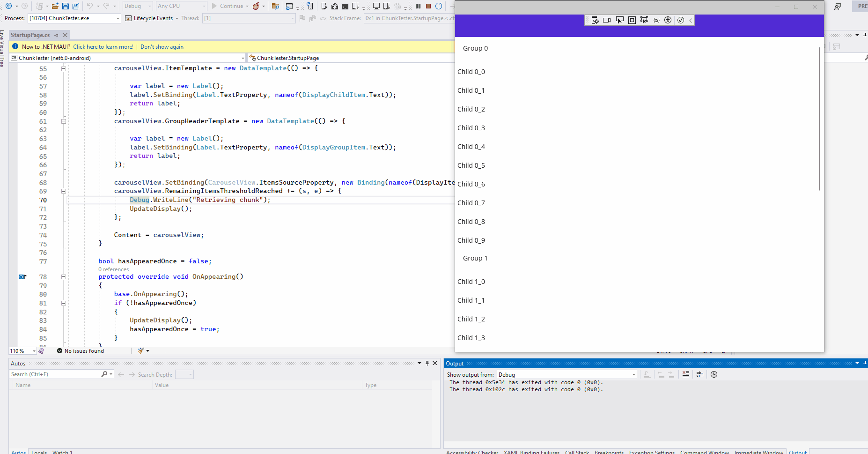Toggle word wrap in the Output window
The image size is (868, 454).
pyautogui.click(x=699, y=374)
